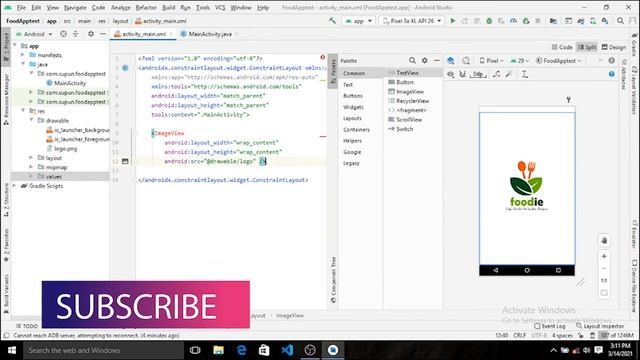Run the app with the green play button
This screenshot has height=360, width=640.
tap(452, 21)
